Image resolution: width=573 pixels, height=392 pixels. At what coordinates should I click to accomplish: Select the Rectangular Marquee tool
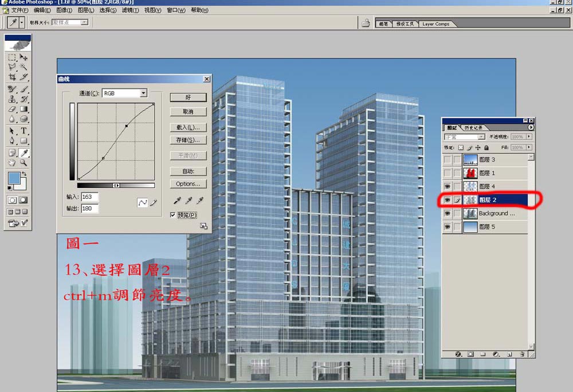[x=12, y=57]
